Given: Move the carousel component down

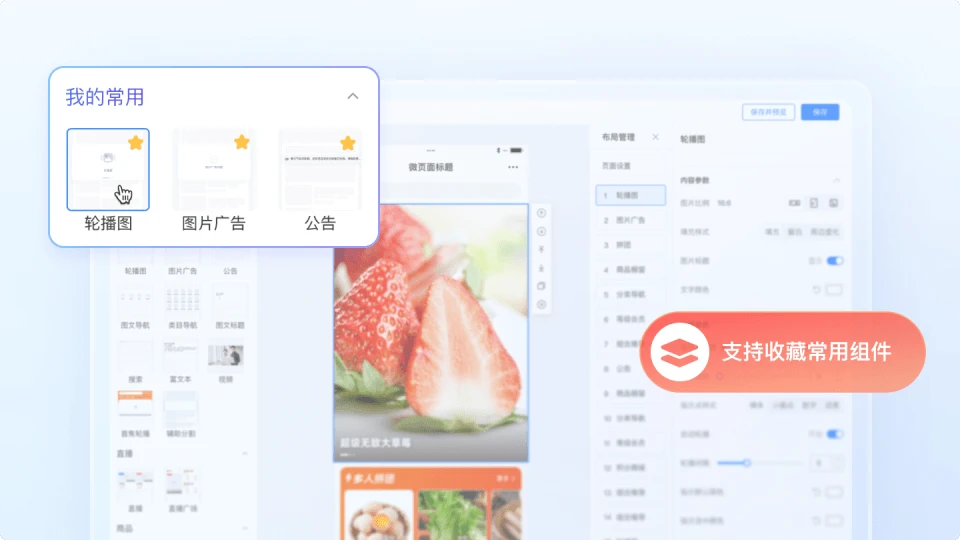Looking at the screenshot, I should click(x=541, y=268).
